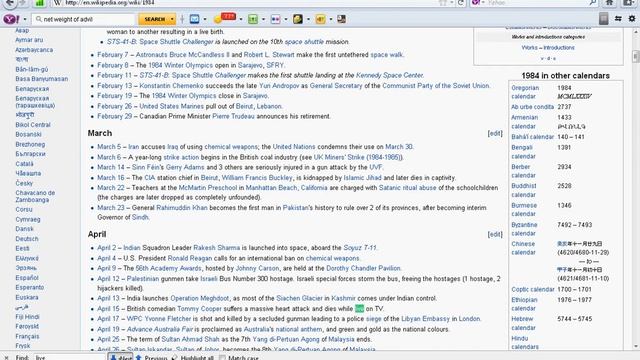The width and height of the screenshot is (640, 360).
Task: Click the Yahoo! toolbar logo
Action: [11, 19]
